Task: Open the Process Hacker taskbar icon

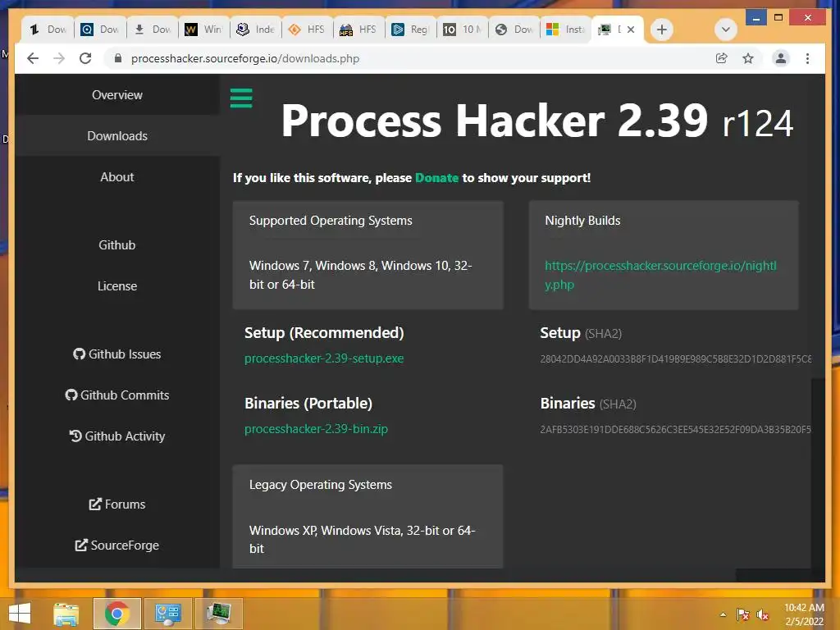Action: pyautogui.click(x=218, y=614)
